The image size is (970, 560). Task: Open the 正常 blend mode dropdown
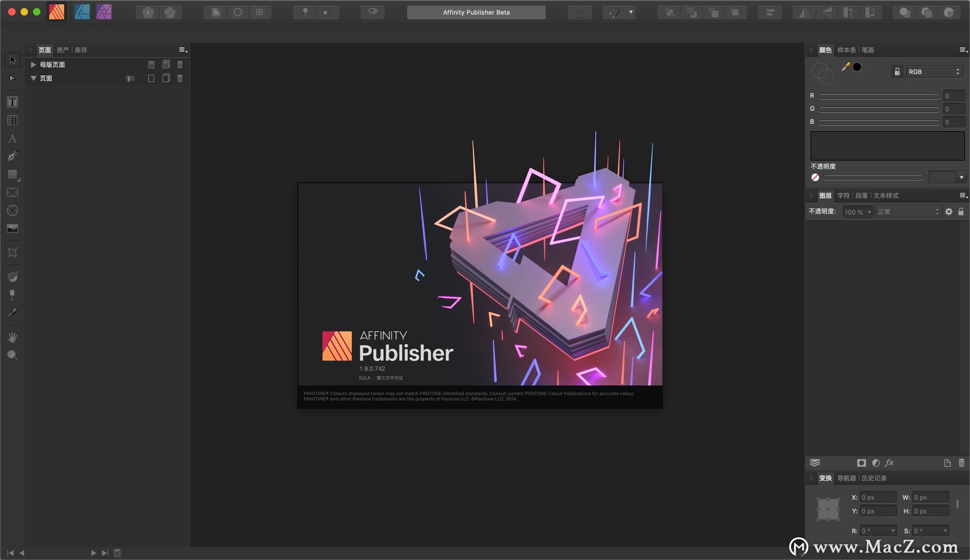[908, 212]
